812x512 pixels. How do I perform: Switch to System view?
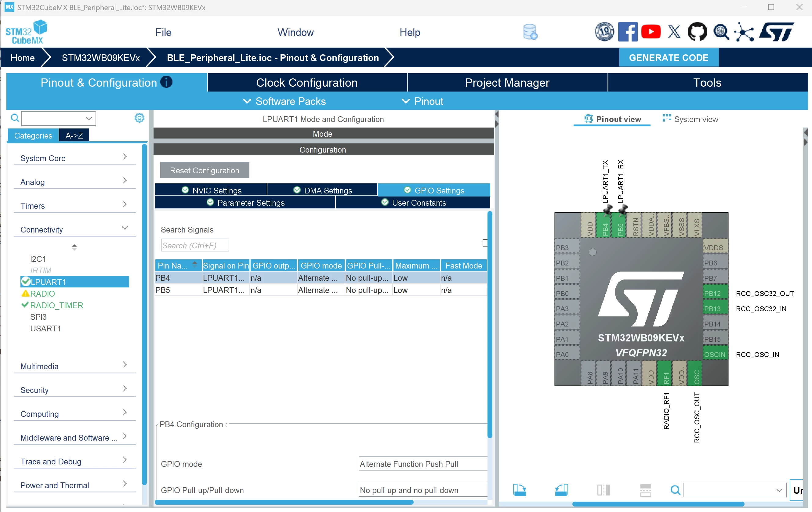pos(690,119)
